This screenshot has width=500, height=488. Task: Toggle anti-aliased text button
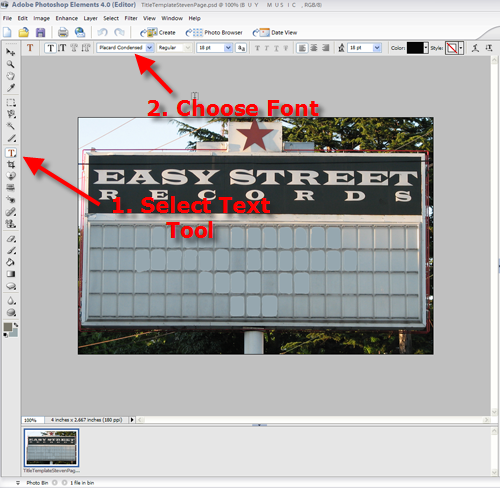pyautogui.click(x=241, y=48)
